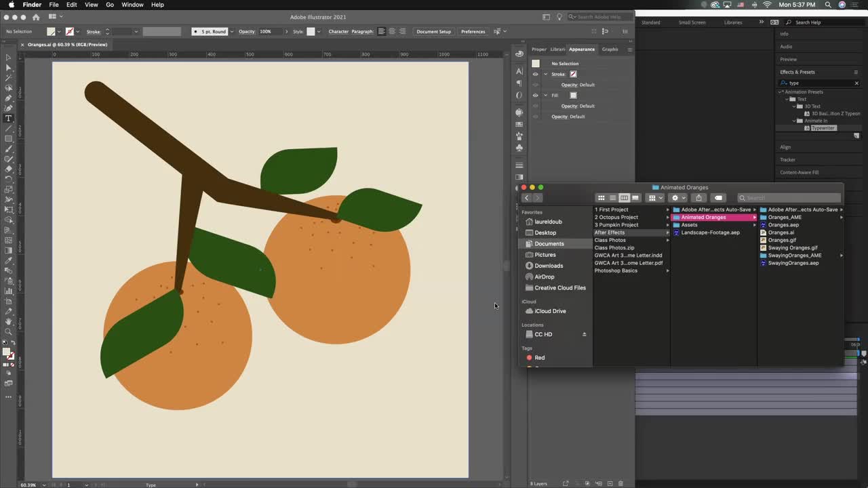Align paragraph center in control bar
Viewport: 868px width, 488px height.
[392, 31]
